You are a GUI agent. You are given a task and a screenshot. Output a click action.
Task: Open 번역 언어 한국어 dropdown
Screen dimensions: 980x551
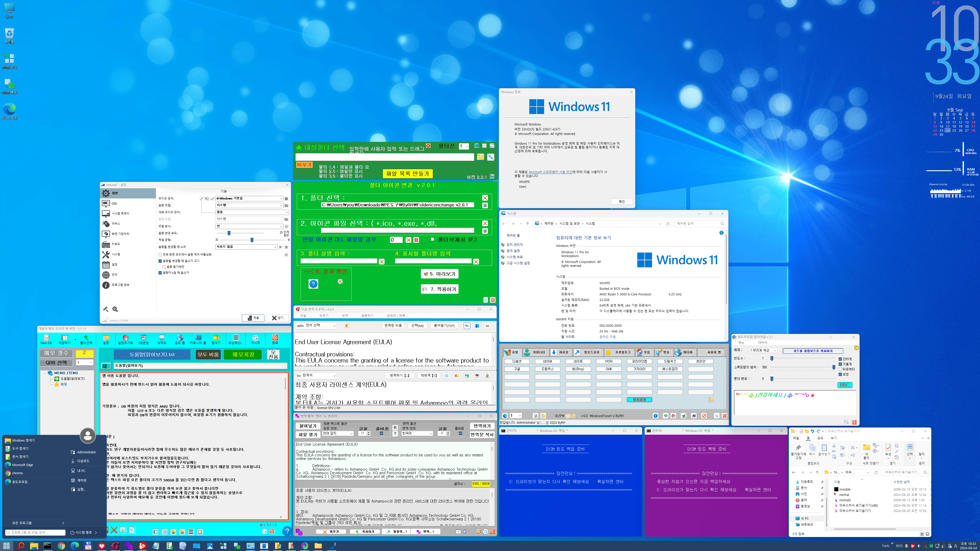(x=417, y=433)
